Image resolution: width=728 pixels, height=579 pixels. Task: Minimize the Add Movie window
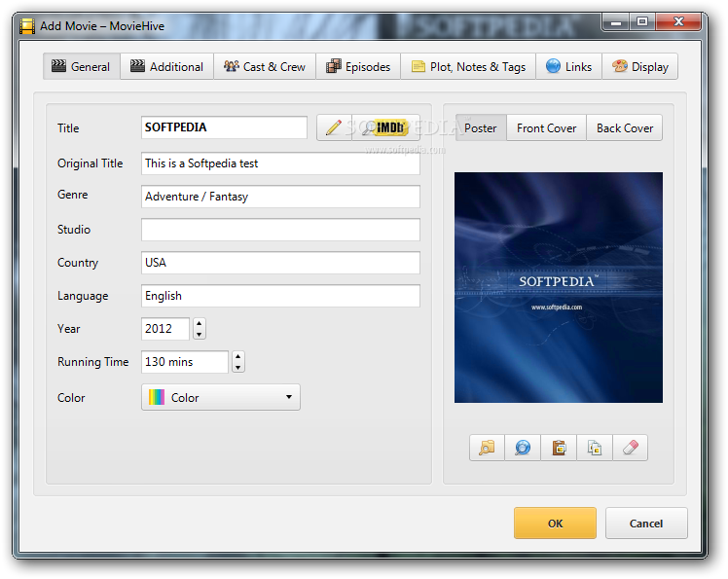click(616, 21)
